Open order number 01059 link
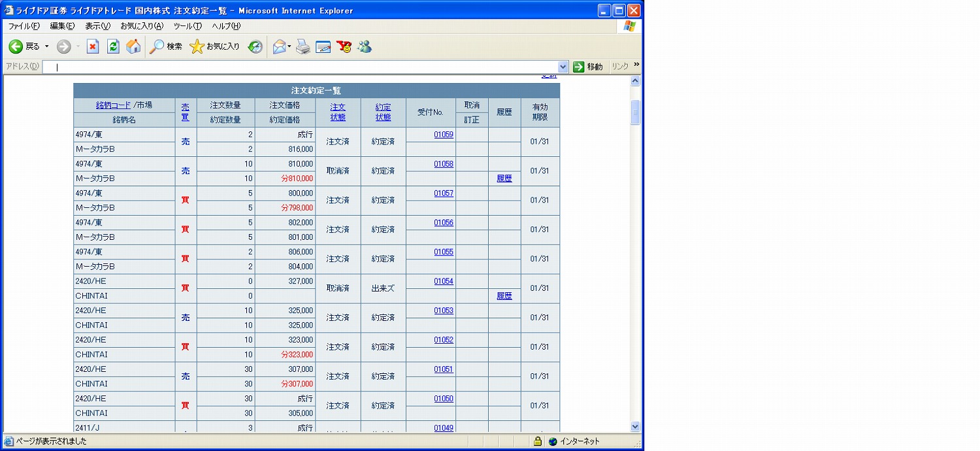Image resolution: width=980 pixels, height=451 pixels. point(444,135)
